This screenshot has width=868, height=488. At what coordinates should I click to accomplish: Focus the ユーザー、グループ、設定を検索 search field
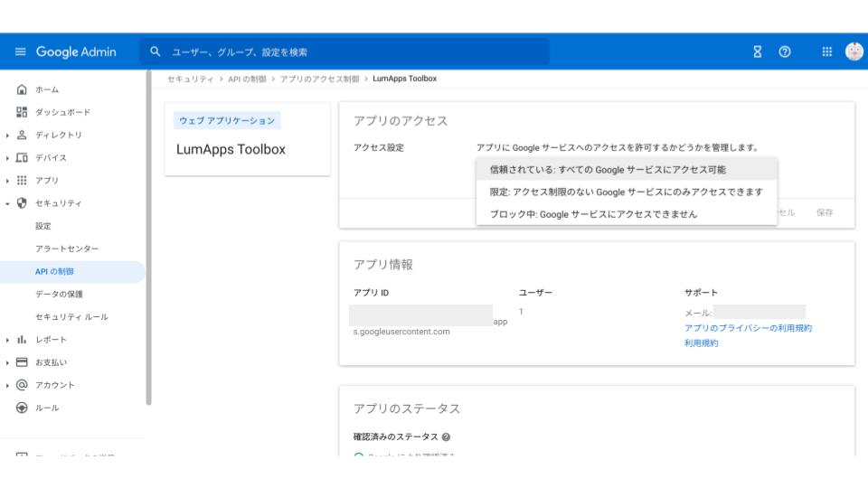(344, 52)
